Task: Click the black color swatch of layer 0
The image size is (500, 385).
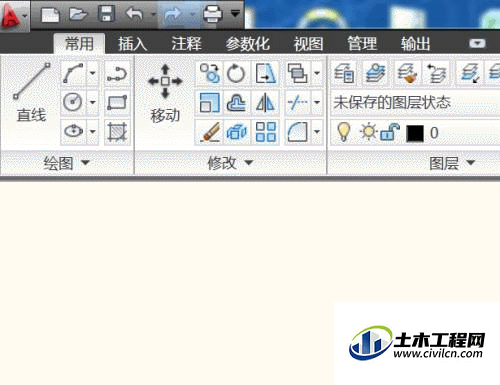Action: coord(415,133)
